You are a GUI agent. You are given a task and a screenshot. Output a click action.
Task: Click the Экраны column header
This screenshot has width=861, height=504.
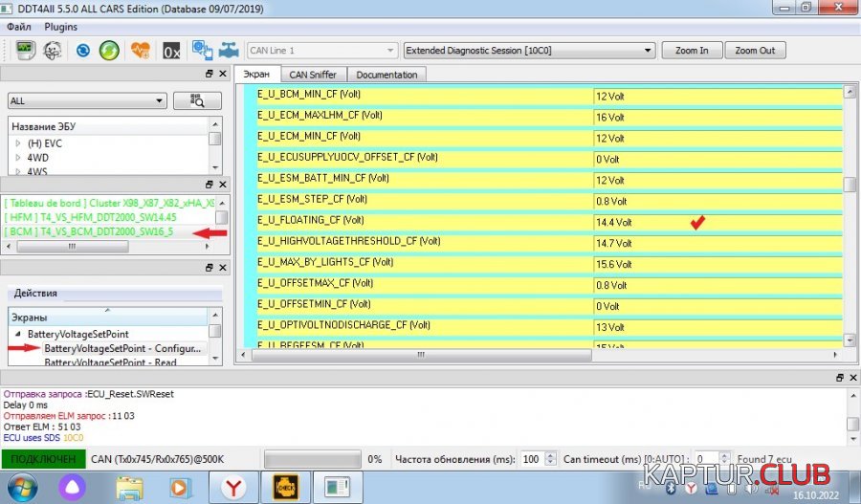[107, 318]
